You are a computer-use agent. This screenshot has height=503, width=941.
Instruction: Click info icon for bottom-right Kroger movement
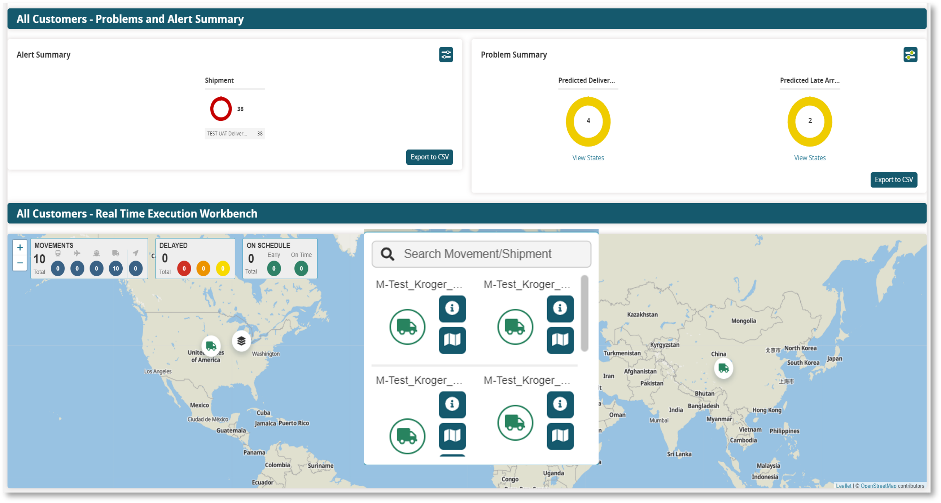click(560, 404)
